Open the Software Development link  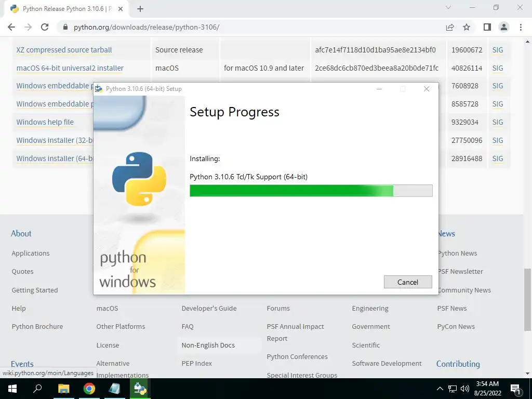(x=387, y=363)
